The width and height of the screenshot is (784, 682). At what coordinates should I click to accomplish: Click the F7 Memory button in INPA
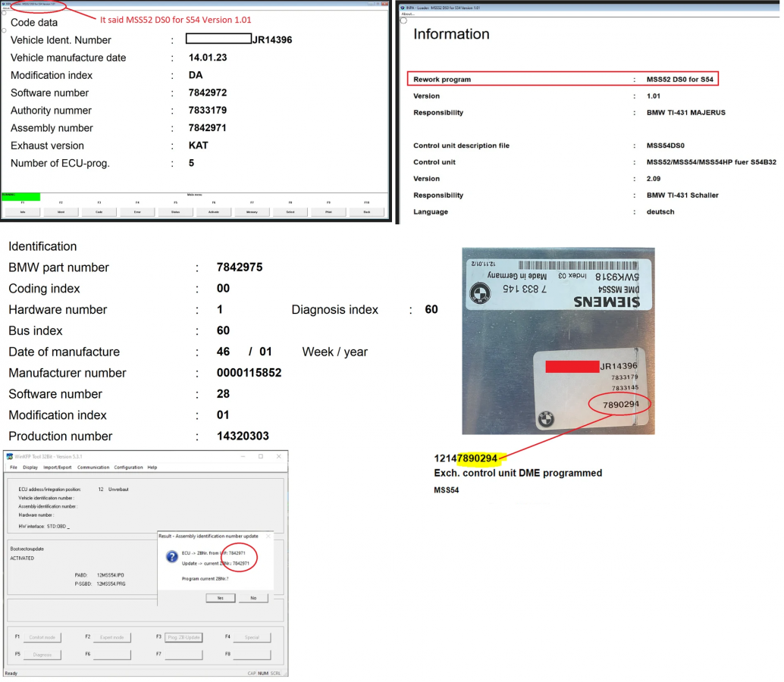pyautogui.click(x=252, y=212)
